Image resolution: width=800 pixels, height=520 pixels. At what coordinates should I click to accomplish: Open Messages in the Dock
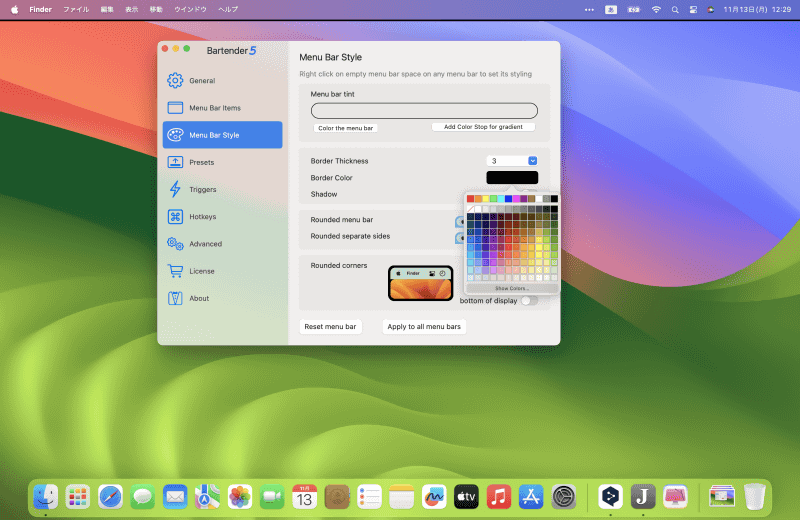[x=142, y=497]
